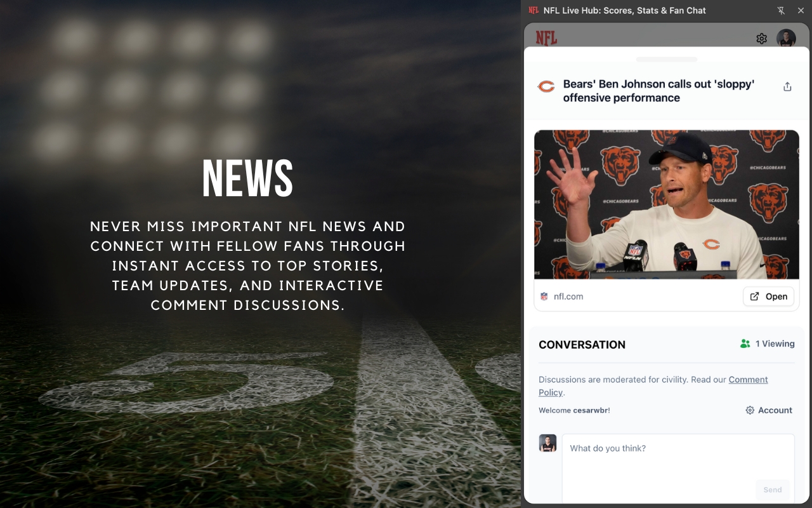Send the comment with Send button
Viewport: 812px width, 508px height.
pyautogui.click(x=773, y=490)
